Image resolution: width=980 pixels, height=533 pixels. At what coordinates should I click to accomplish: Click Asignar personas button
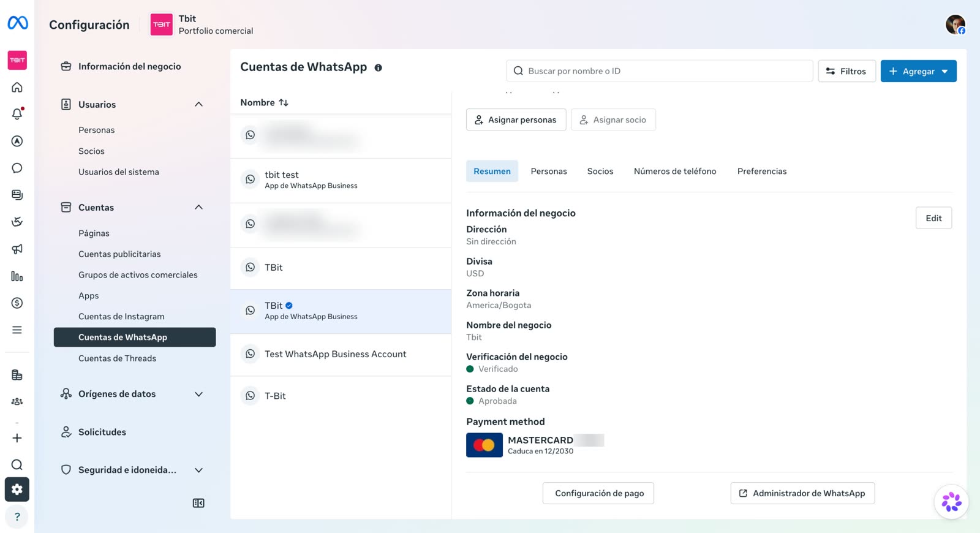[x=516, y=119]
